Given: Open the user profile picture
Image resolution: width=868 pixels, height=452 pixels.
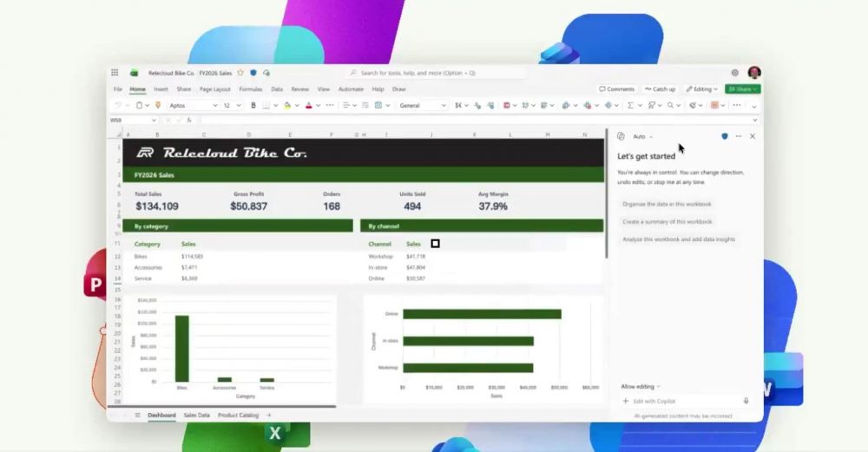Looking at the screenshot, I should click(x=754, y=73).
